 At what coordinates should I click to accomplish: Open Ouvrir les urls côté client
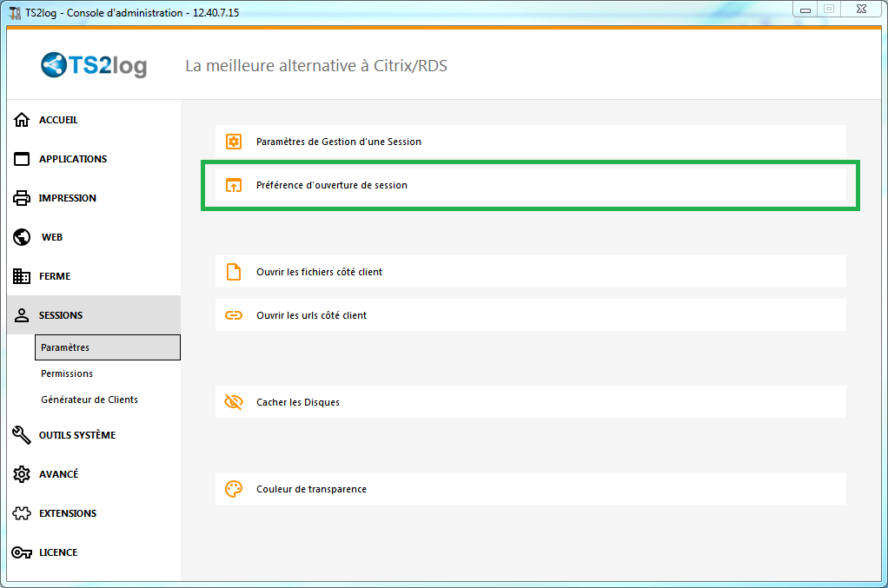[x=531, y=315]
